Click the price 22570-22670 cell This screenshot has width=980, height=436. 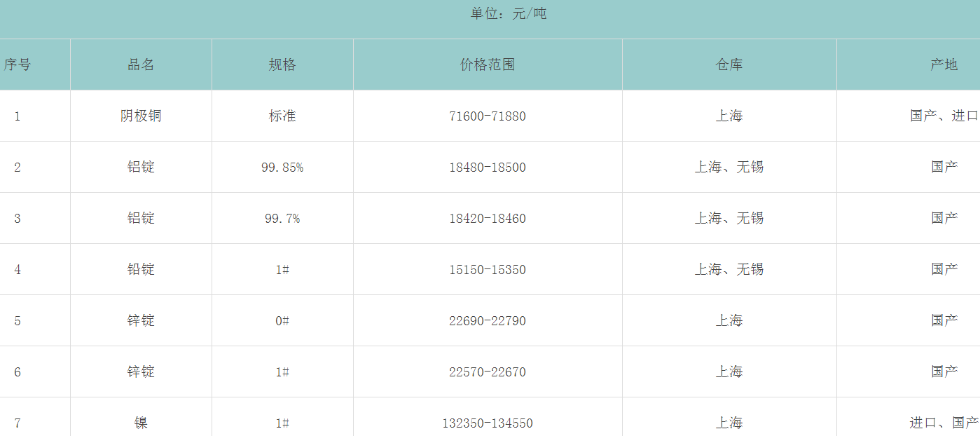click(488, 372)
